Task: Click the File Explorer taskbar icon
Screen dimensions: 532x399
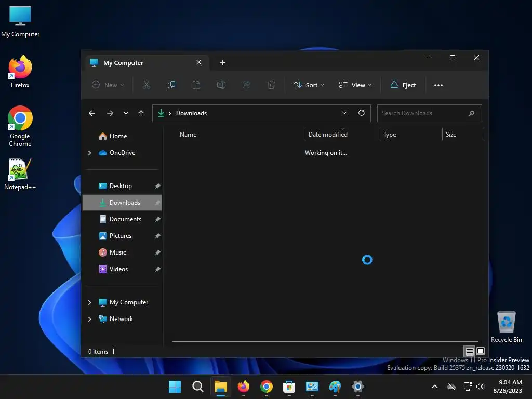Action: pyautogui.click(x=220, y=387)
